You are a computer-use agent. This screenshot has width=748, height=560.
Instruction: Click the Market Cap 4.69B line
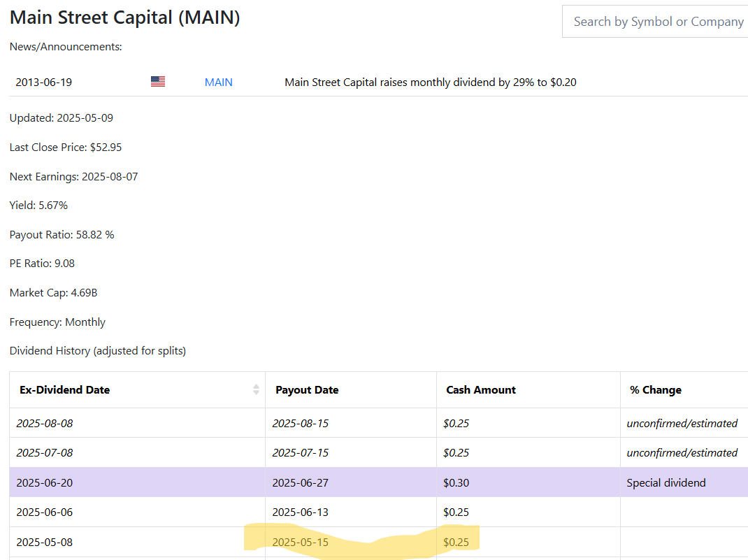(53, 293)
